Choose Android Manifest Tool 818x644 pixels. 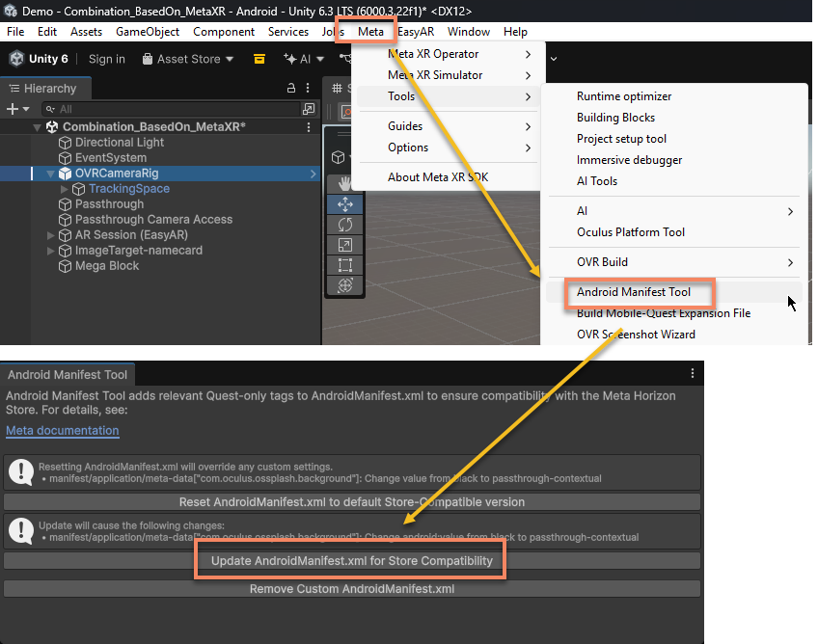click(674, 292)
